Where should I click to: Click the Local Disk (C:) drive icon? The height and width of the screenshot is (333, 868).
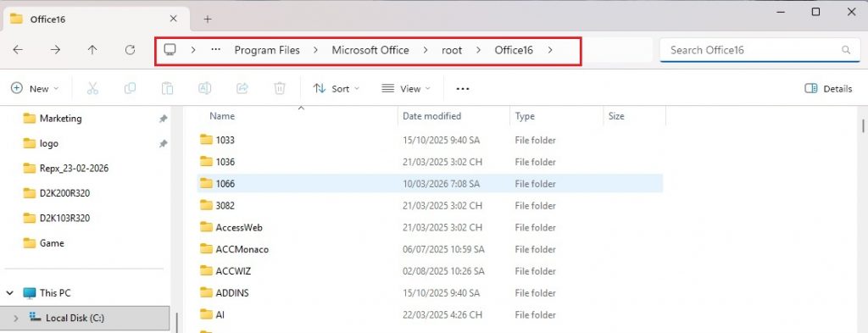35,318
